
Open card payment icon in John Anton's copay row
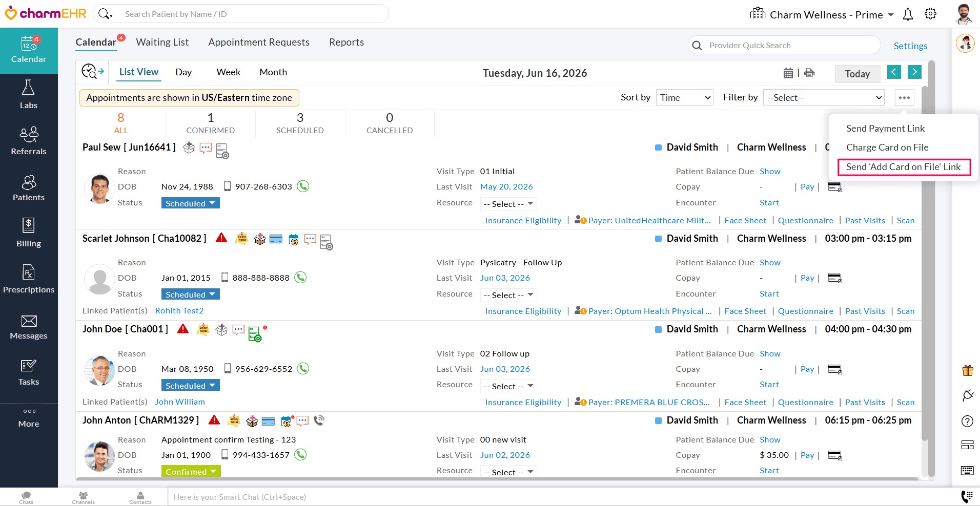click(x=835, y=455)
